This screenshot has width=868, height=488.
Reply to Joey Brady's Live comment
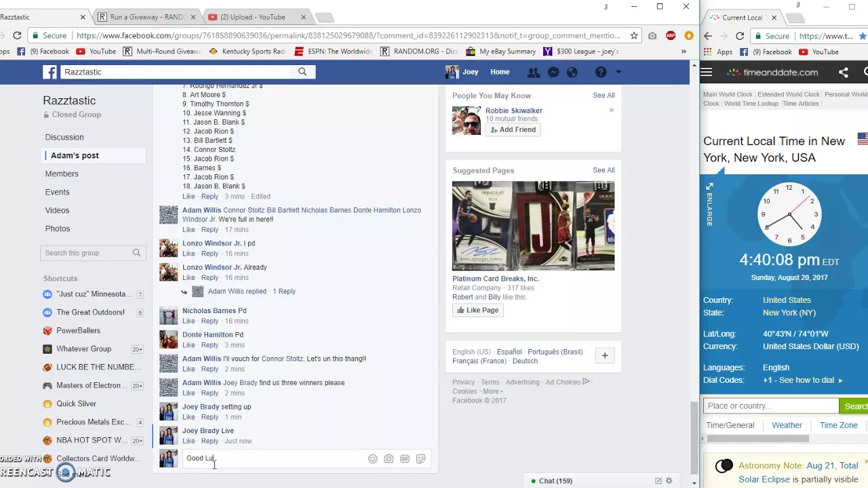[210, 441]
